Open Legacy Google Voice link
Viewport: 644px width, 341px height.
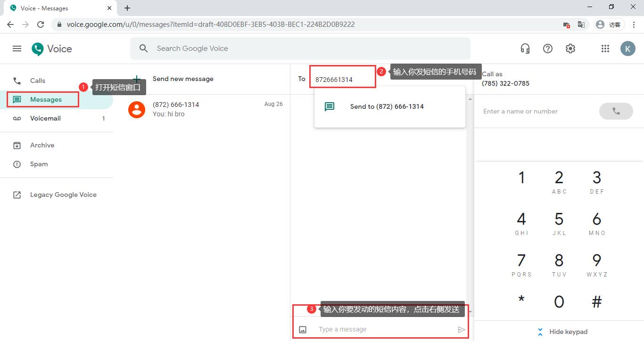tap(57, 195)
